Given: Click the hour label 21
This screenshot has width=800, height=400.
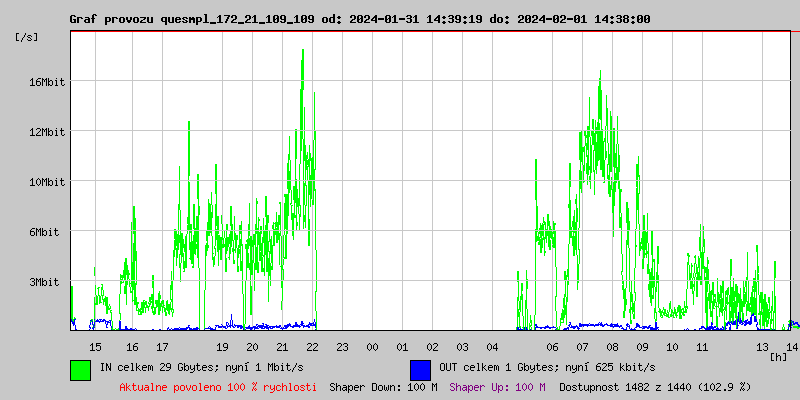Looking at the screenshot, I should click(x=282, y=347).
